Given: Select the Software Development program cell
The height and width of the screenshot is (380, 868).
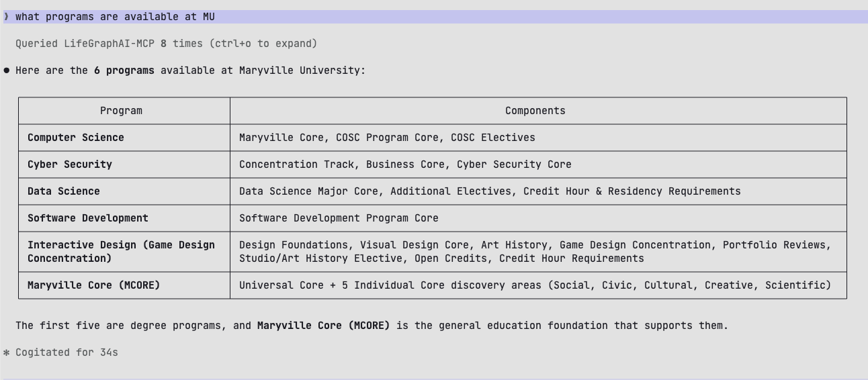Looking at the screenshot, I should [x=88, y=218].
